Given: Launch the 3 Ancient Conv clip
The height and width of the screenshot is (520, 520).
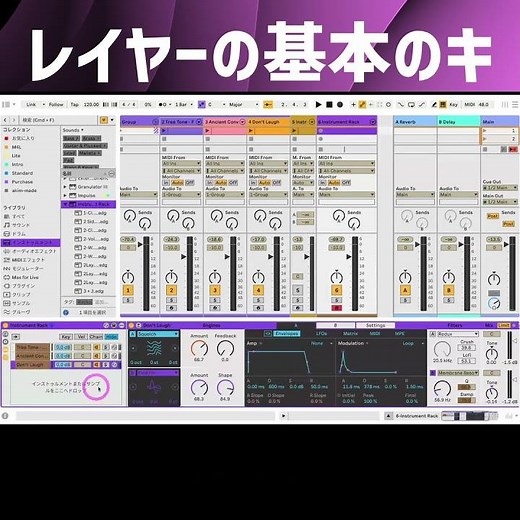Looking at the screenshot, I should (207, 131).
